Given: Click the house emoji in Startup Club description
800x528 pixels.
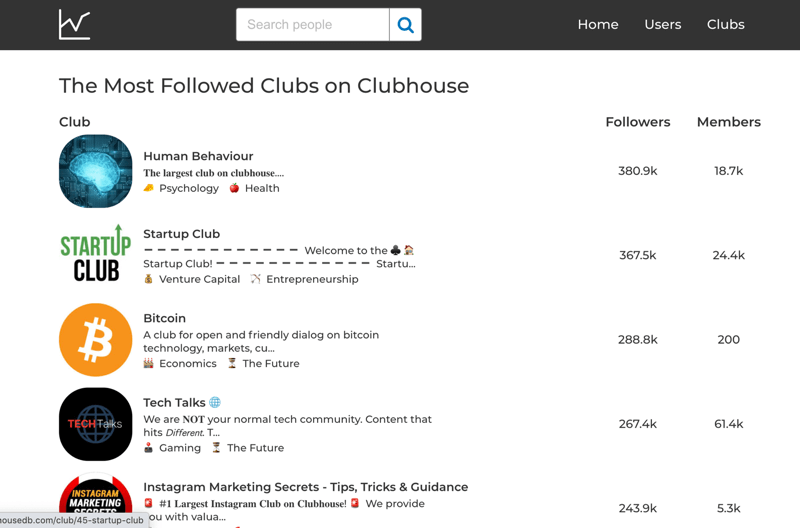Looking at the screenshot, I should pyautogui.click(x=409, y=250).
